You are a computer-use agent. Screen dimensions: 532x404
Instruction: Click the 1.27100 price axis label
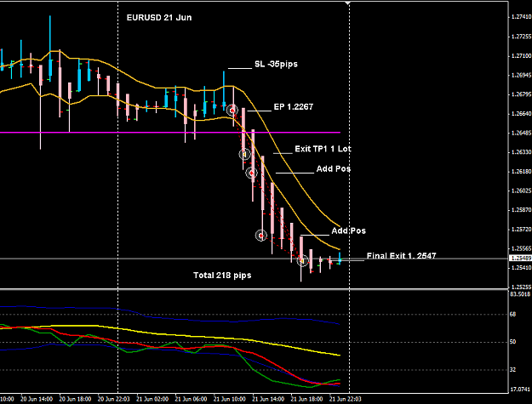click(x=521, y=55)
